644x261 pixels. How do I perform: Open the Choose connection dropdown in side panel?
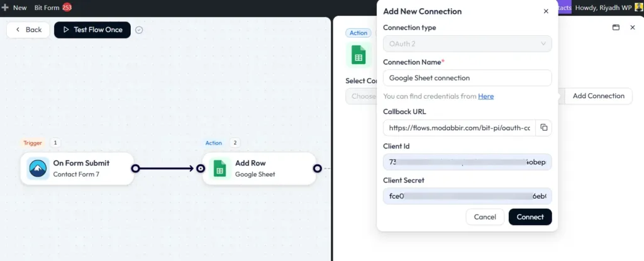coord(362,96)
